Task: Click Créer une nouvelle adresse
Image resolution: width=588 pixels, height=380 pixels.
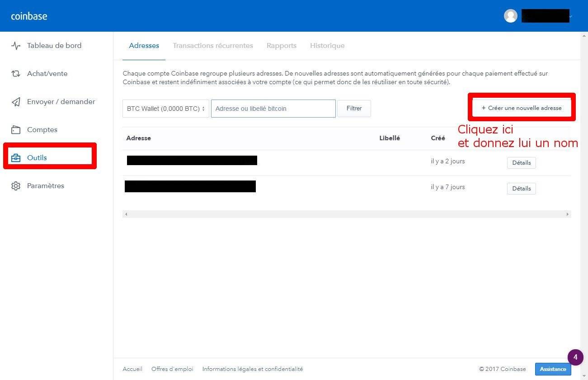Action: point(522,108)
